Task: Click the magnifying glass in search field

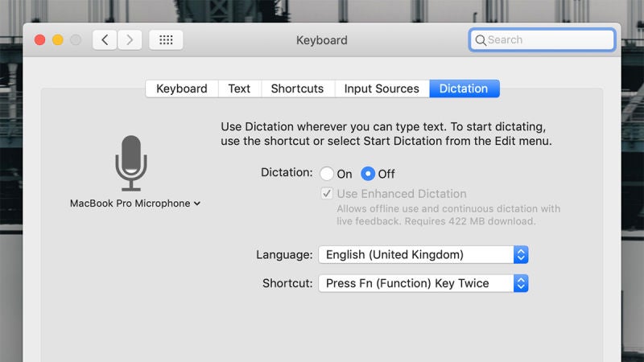Action: coord(481,39)
